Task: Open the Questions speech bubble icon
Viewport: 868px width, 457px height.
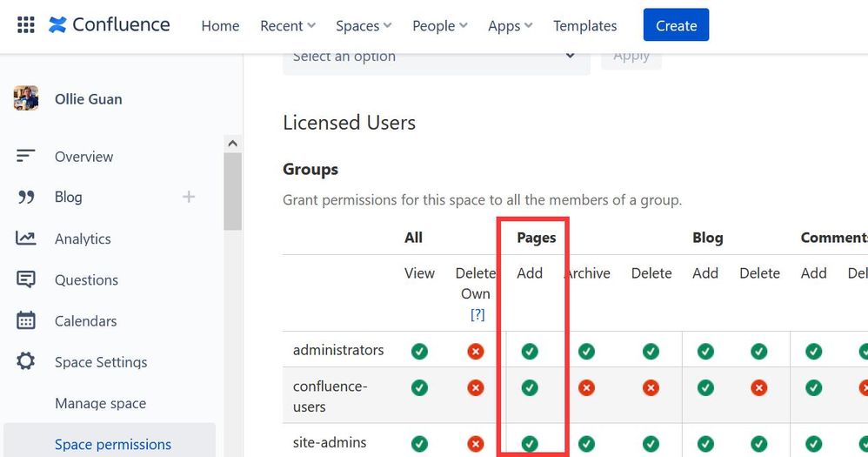Action: 25,279
